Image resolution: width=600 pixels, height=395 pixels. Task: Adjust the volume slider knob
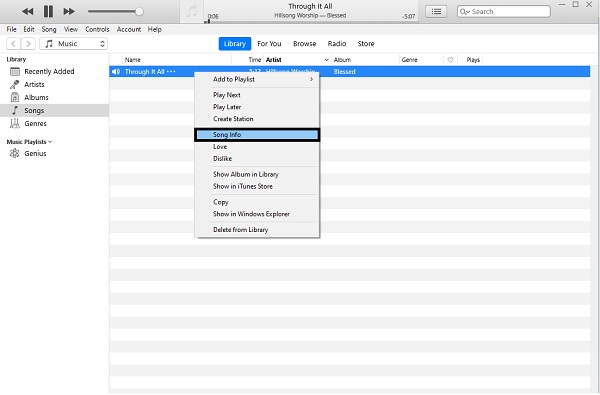tap(139, 11)
